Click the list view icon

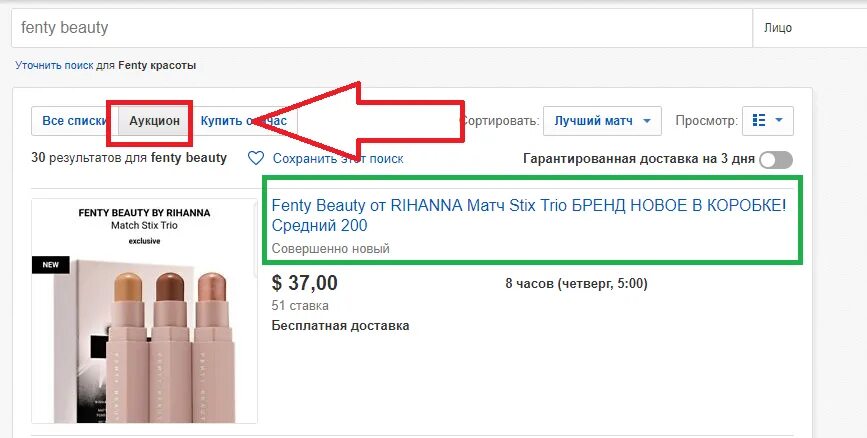pyautogui.click(x=759, y=121)
